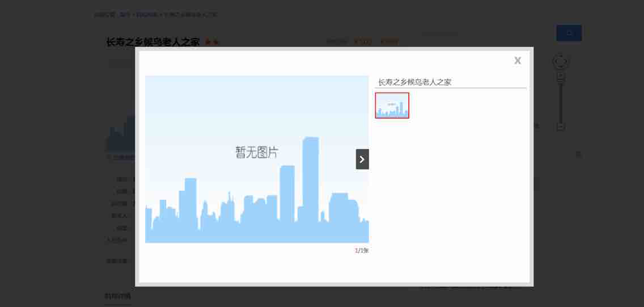Screen dimensions: 644x307
Task: Open the second breadcrumb category link
Action: pyautogui.click(x=146, y=14)
